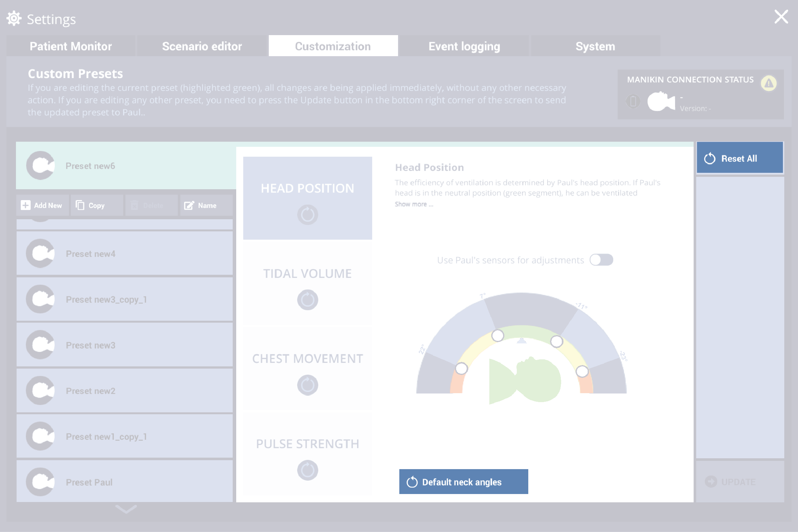Click the Settings gear icon
This screenshot has height=532, width=798.
(x=14, y=19)
